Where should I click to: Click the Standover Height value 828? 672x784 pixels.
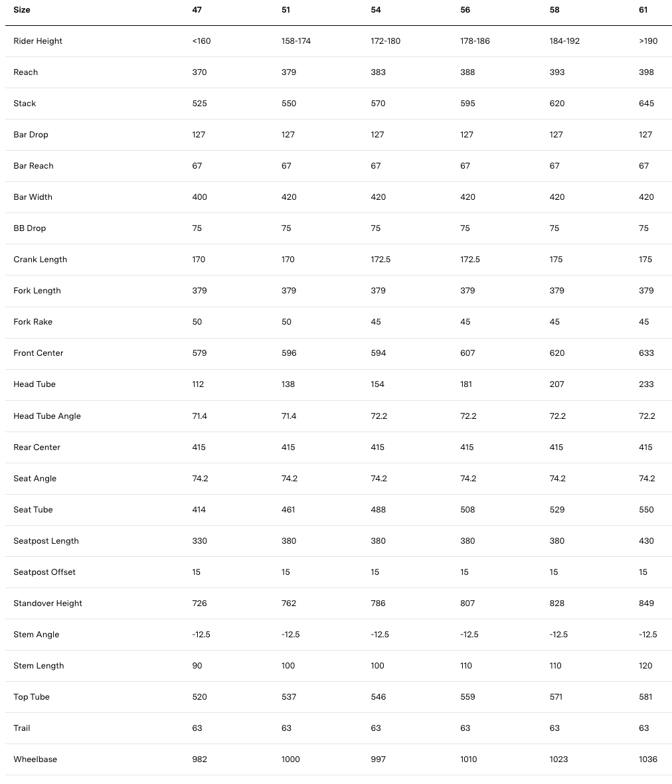click(x=557, y=603)
